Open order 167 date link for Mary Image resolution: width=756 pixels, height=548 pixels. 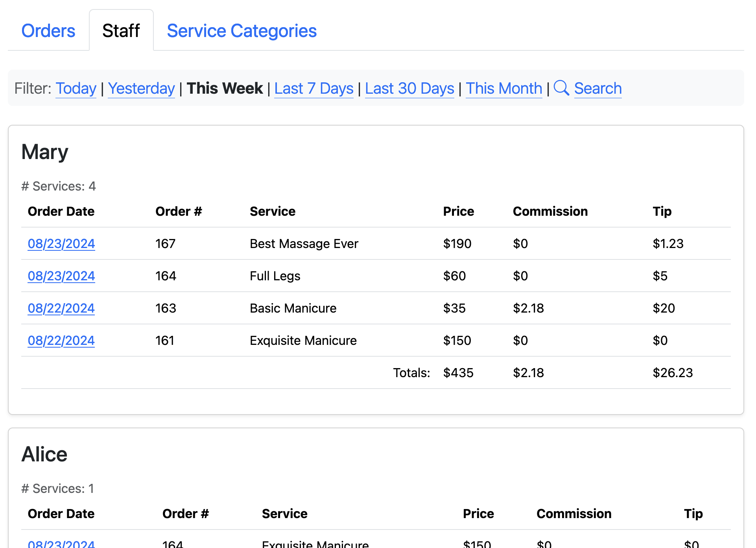tap(61, 244)
